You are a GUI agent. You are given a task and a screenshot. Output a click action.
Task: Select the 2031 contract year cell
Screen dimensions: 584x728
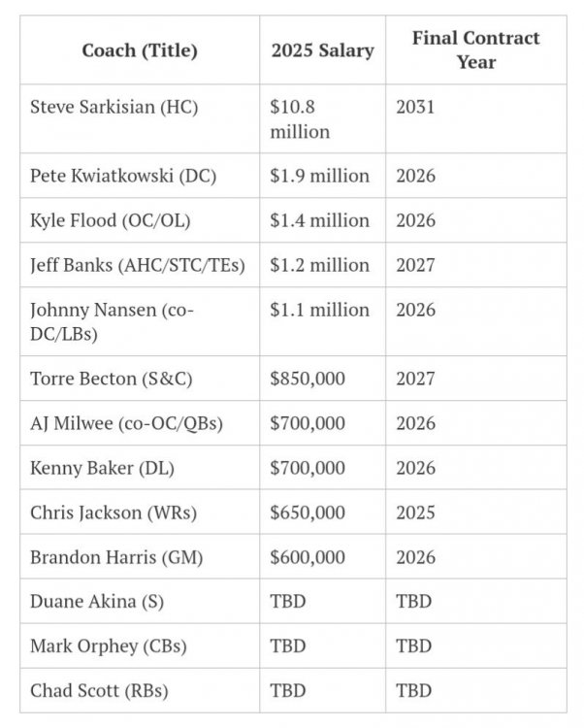415,108
